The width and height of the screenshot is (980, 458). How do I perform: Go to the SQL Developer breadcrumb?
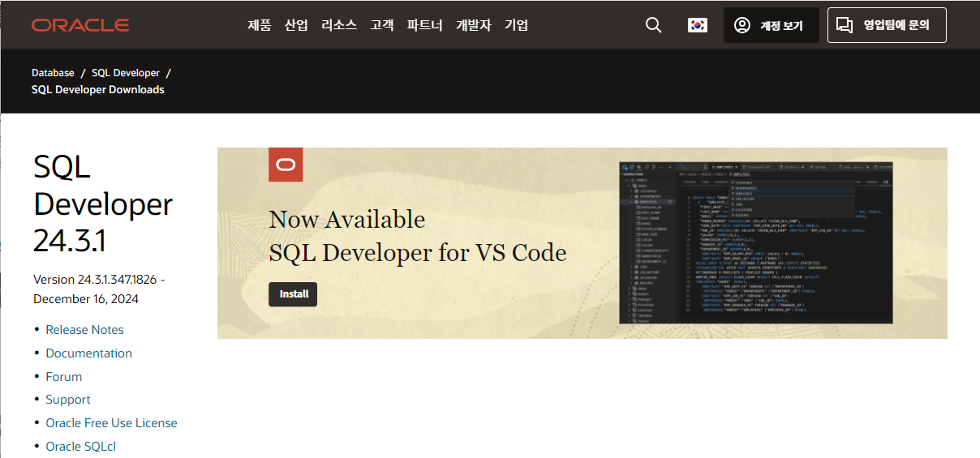[126, 73]
